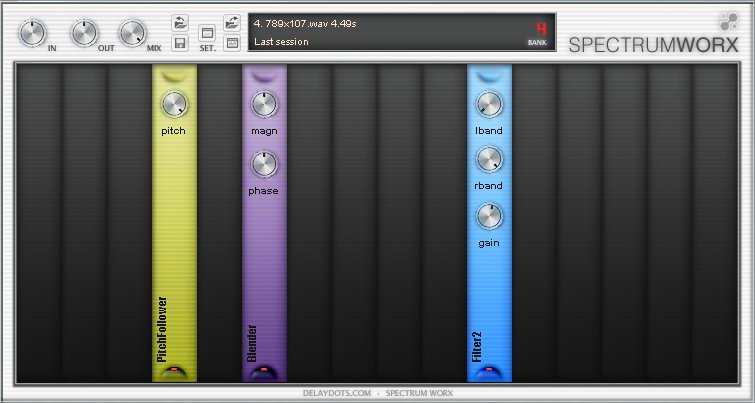Click the pitch knob in PitchFollower
Viewport: 755px width, 403px height.
point(174,104)
